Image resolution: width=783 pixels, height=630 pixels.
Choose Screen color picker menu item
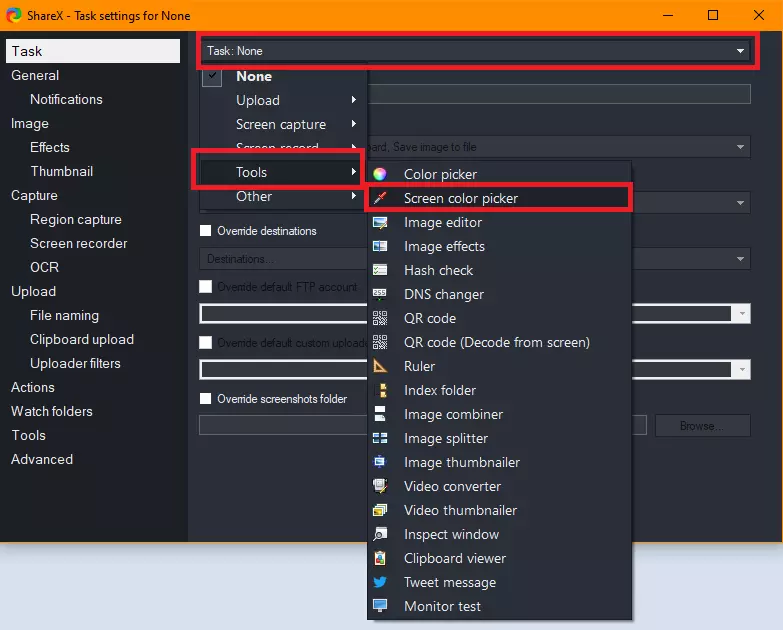point(499,198)
